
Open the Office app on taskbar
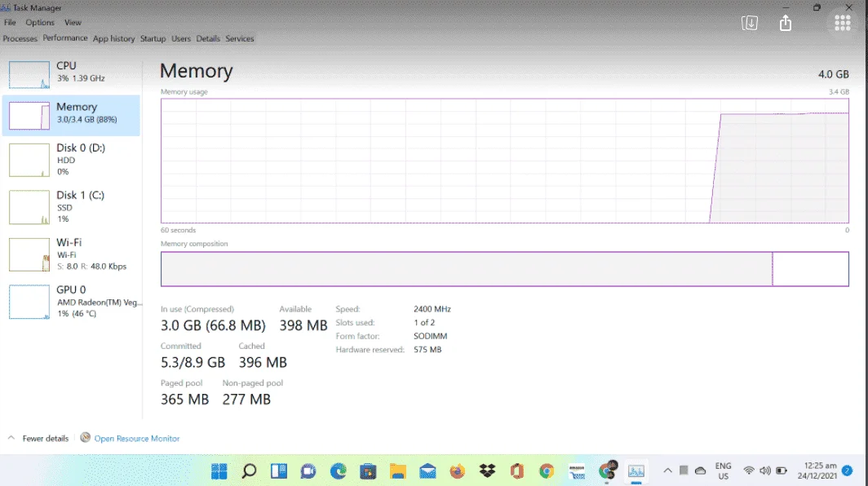click(517, 471)
